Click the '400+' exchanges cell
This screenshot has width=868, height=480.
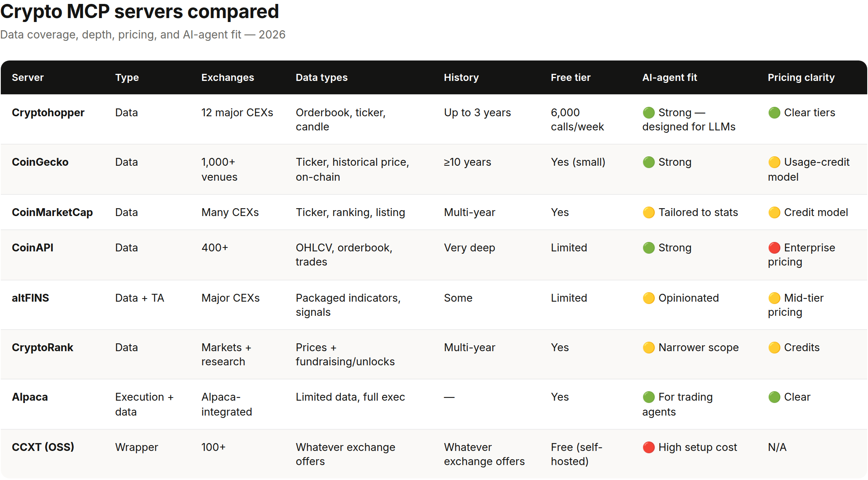[x=215, y=248]
